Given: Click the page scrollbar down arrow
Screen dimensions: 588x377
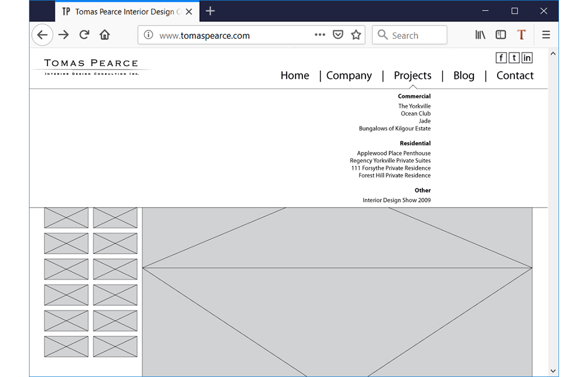Looking at the screenshot, I should [x=553, y=371].
